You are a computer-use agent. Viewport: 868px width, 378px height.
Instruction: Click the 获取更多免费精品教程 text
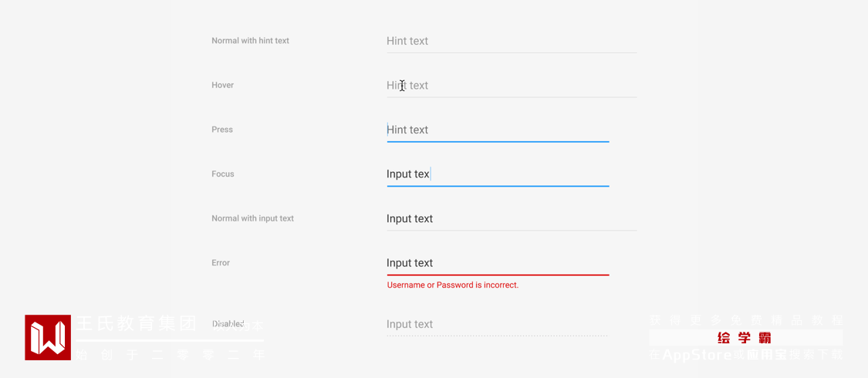[745, 320]
